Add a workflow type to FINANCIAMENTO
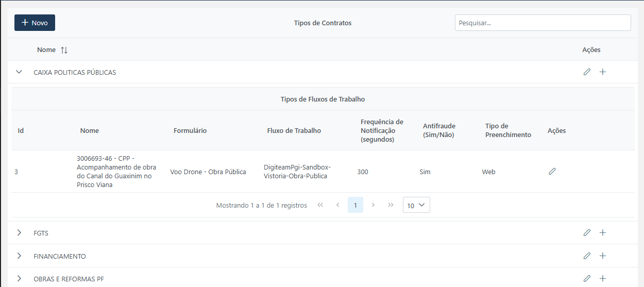The image size is (644, 287). [603, 256]
